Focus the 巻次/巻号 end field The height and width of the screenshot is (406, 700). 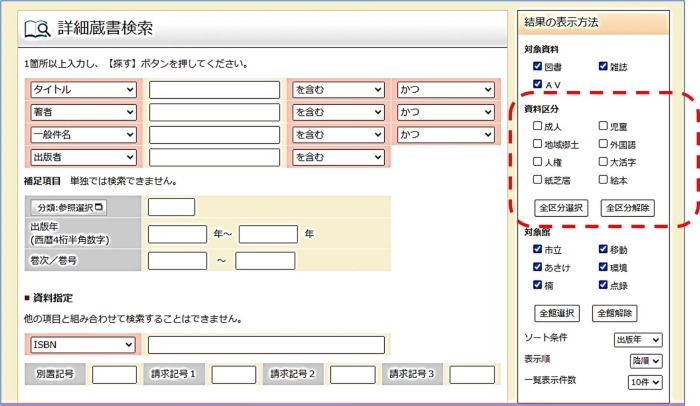tap(265, 261)
